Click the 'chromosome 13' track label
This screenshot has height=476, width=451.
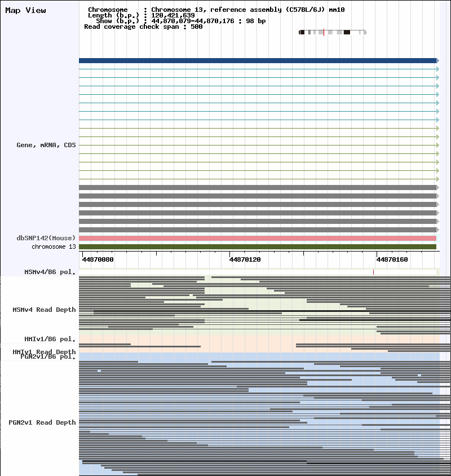[x=54, y=246]
